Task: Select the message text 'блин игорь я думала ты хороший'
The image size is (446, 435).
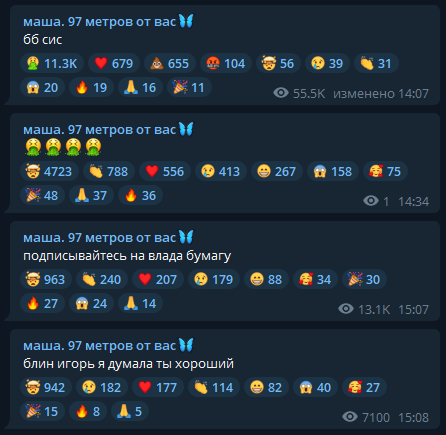Action: (128, 364)
